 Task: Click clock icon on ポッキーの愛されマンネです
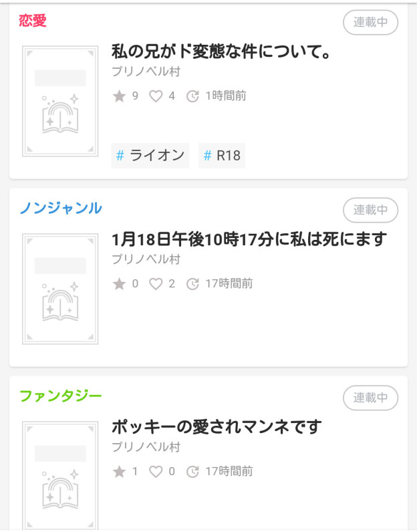pos(192,471)
